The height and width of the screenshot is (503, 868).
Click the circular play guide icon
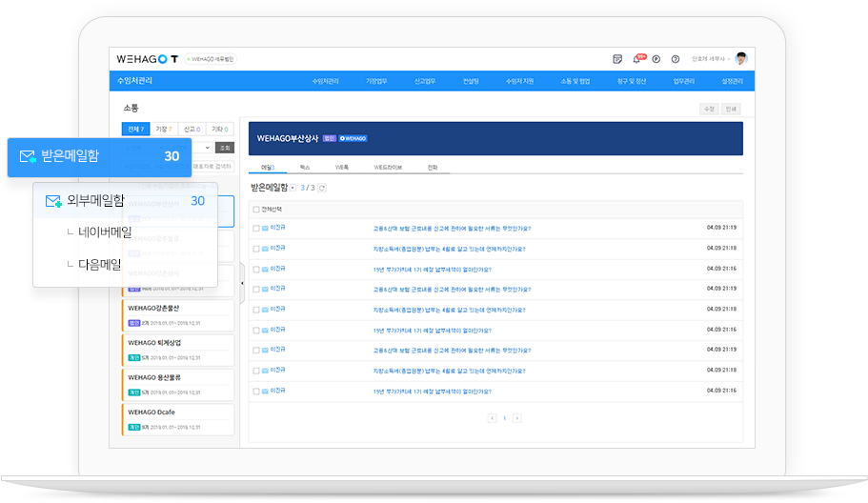656,59
